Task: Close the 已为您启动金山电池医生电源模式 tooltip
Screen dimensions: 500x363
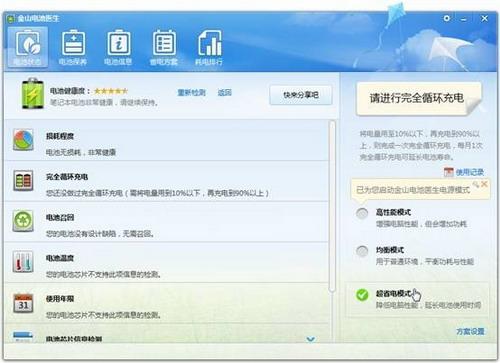Action: 484,184
